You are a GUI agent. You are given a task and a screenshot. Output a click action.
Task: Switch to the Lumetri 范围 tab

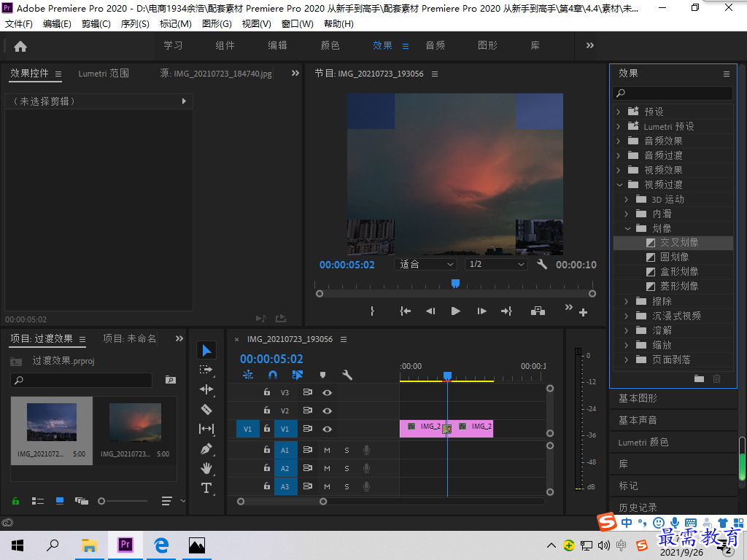click(104, 74)
